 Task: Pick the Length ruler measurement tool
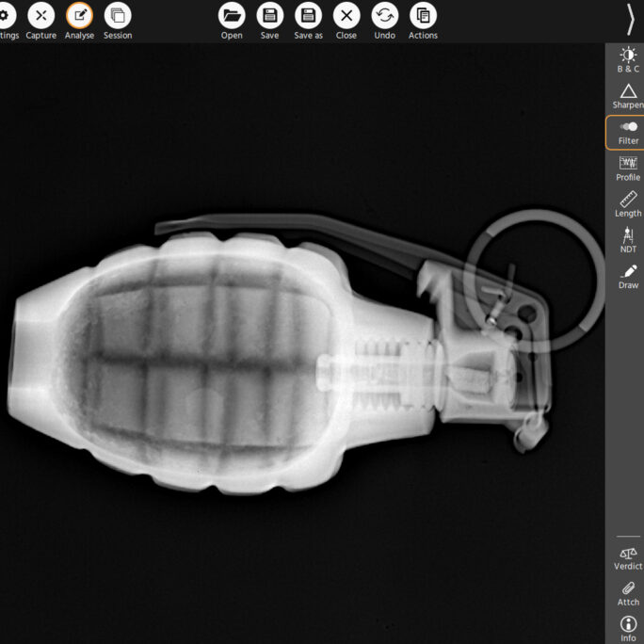point(628,203)
